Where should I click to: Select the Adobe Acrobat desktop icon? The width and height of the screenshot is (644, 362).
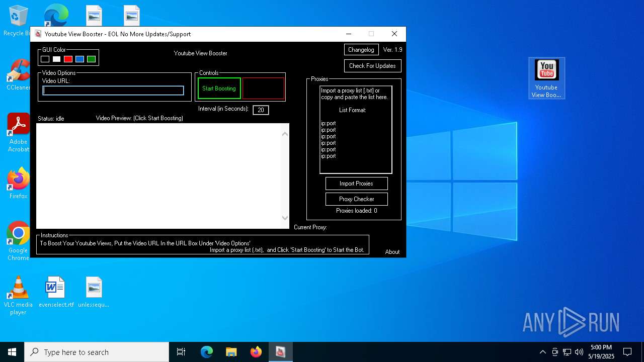[18, 133]
